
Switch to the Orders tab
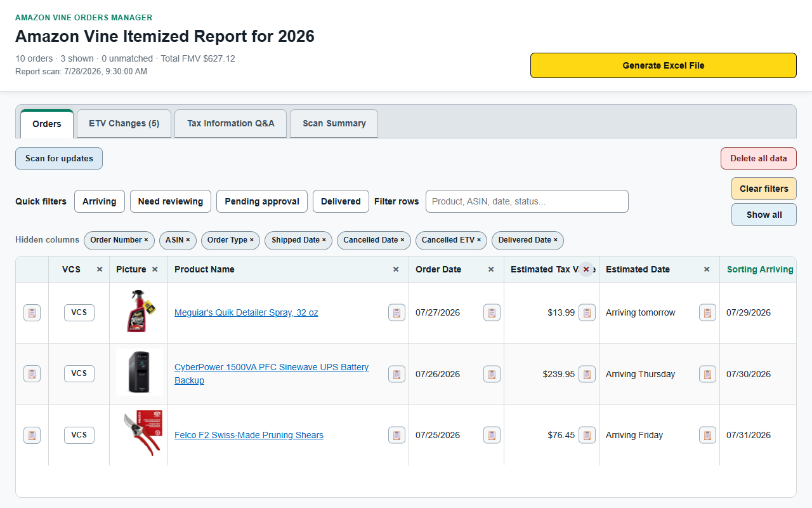47,124
